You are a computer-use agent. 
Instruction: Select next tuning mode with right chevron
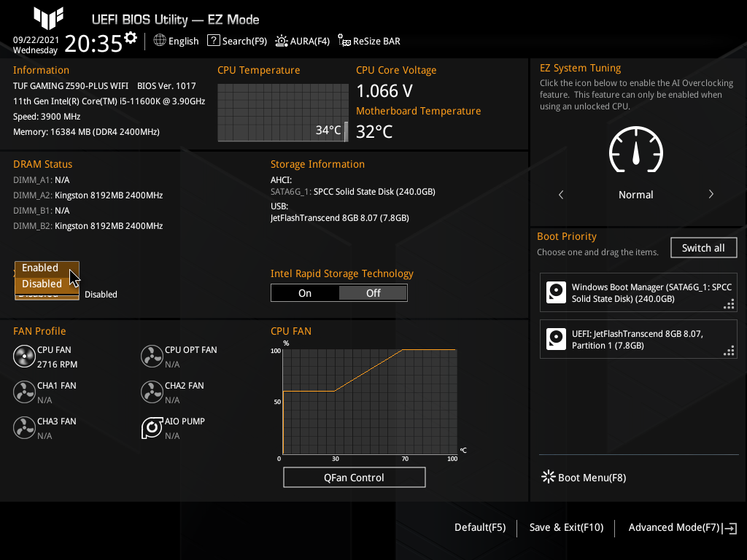711,194
